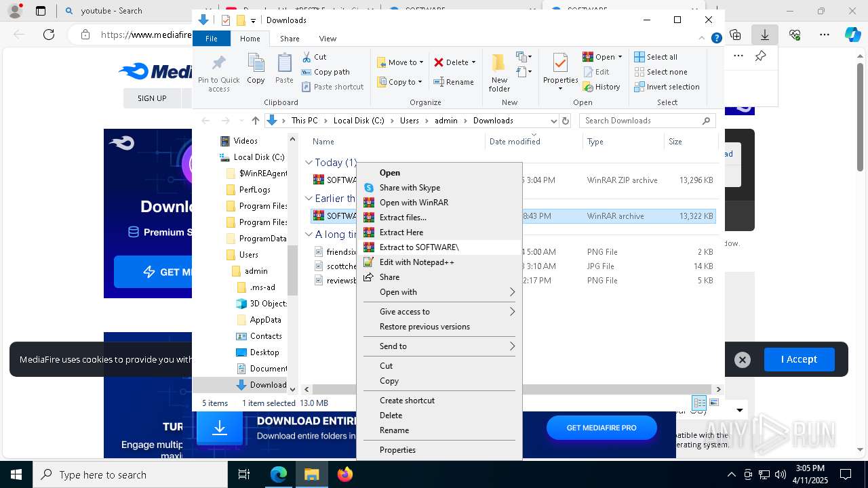Click Edit in the Open group
This screenshot has width=868, height=488.
[596, 72]
